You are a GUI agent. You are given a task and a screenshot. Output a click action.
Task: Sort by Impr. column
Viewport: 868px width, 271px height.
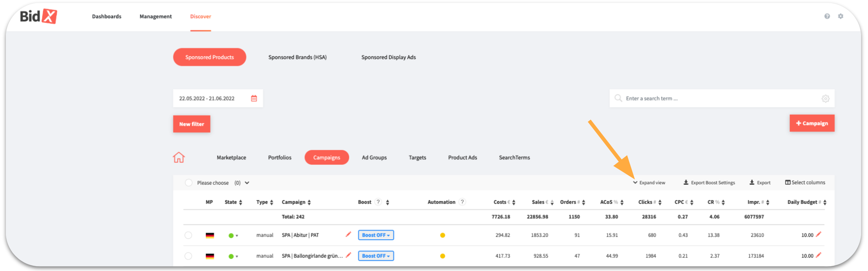[x=768, y=202]
